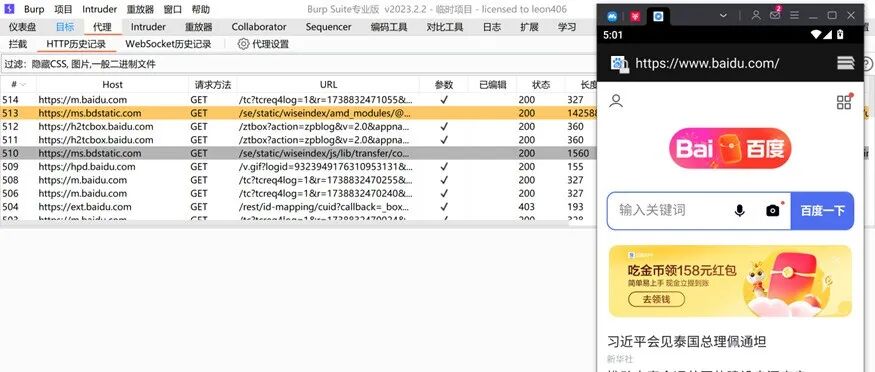This screenshot has height=372, width=875.
Task: Switch to the red second emulator app tab
Action: coord(635,16)
